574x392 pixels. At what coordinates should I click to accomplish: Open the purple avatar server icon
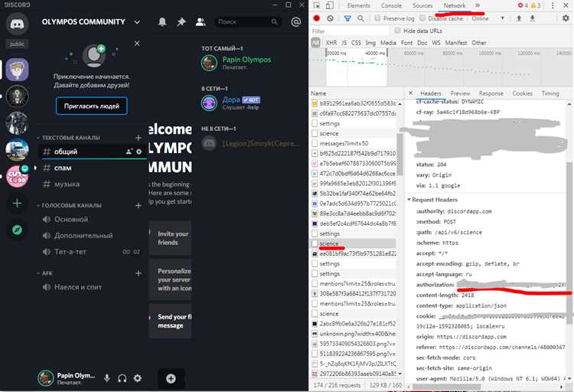point(17,70)
